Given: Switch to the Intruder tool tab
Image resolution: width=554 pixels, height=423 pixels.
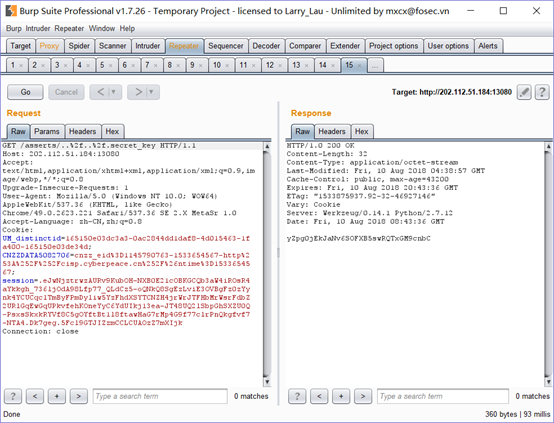Looking at the screenshot, I should tap(148, 46).
